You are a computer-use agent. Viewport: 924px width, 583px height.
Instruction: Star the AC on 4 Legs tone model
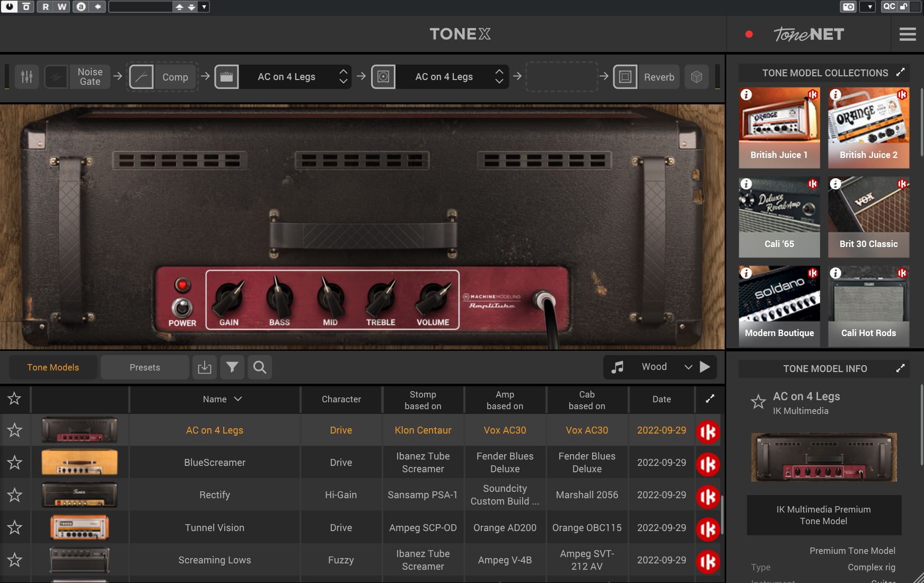[15, 430]
